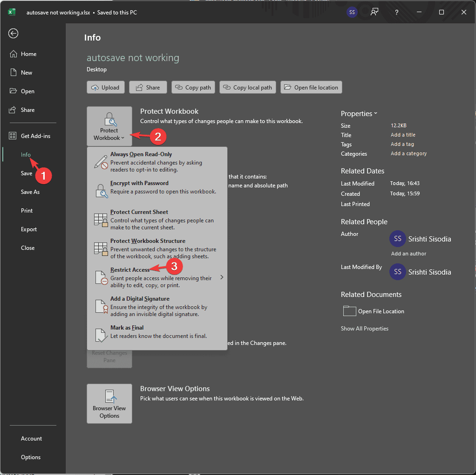
Task: Expand Restrict Access submenu arrow
Action: pyautogui.click(x=222, y=277)
